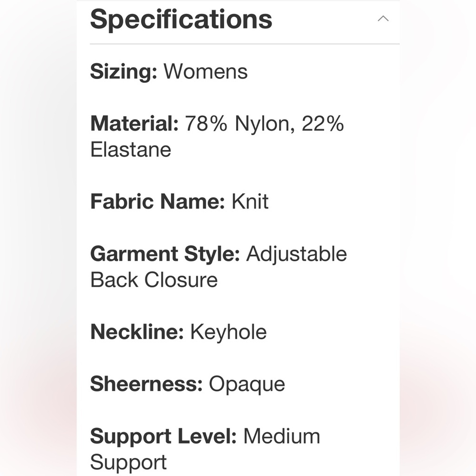Click the Material label
The image size is (476, 476).
click(x=134, y=124)
